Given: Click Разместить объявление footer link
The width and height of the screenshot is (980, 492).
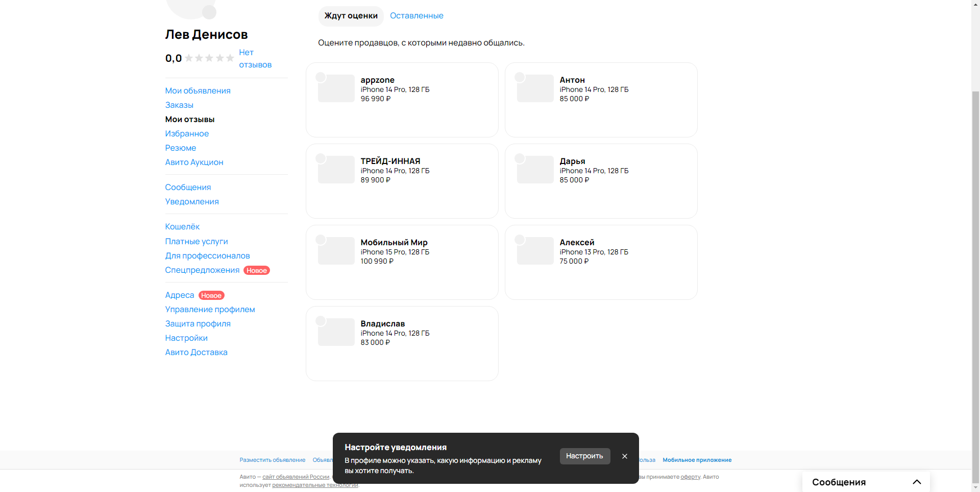Looking at the screenshot, I should pos(273,460).
